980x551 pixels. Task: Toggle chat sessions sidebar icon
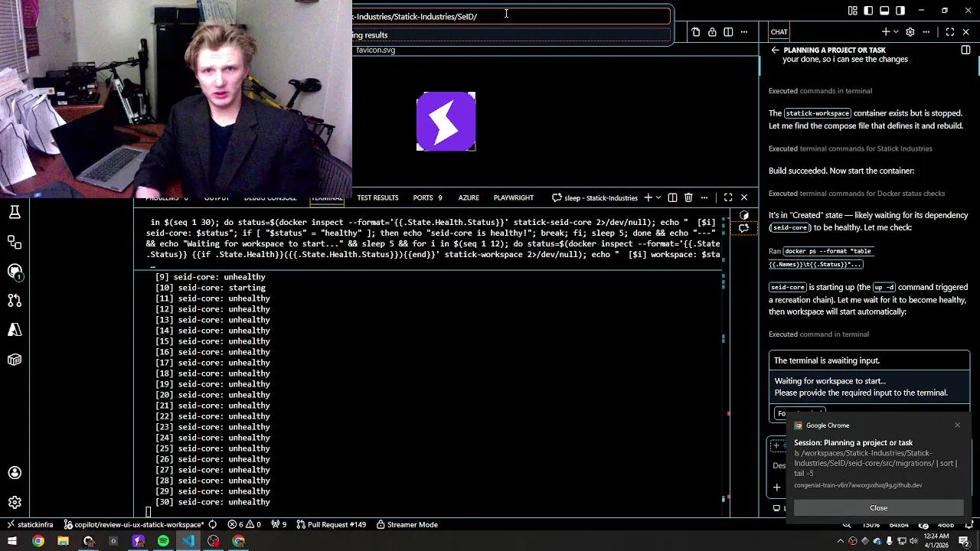click(965, 51)
